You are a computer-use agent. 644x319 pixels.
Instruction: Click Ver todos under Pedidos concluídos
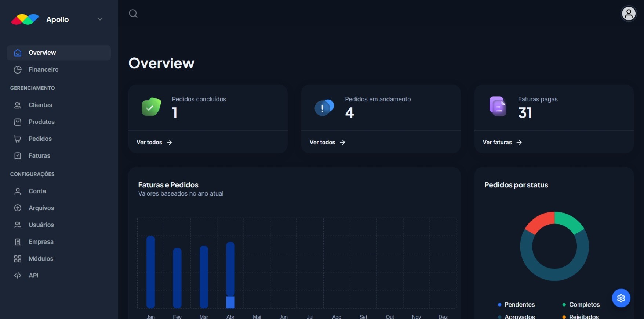pos(154,142)
